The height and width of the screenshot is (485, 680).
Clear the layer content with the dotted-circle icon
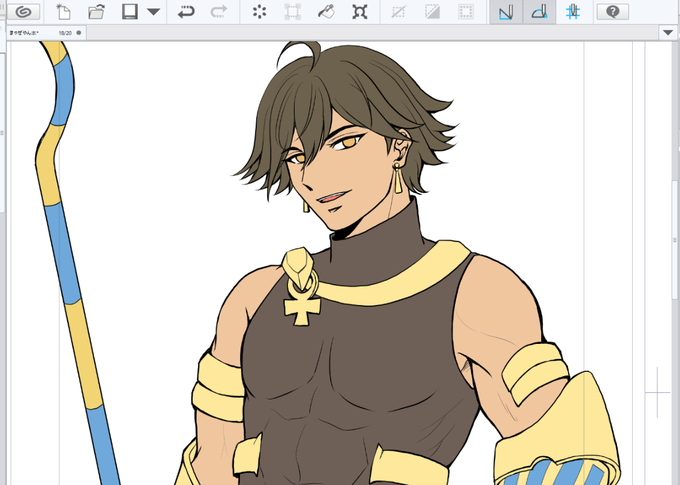click(x=259, y=12)
